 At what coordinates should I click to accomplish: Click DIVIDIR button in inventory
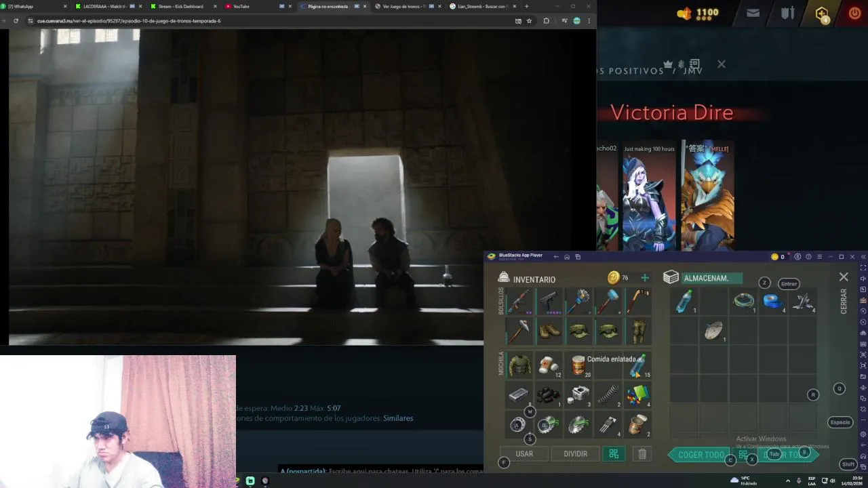click(x=575, y=454)
